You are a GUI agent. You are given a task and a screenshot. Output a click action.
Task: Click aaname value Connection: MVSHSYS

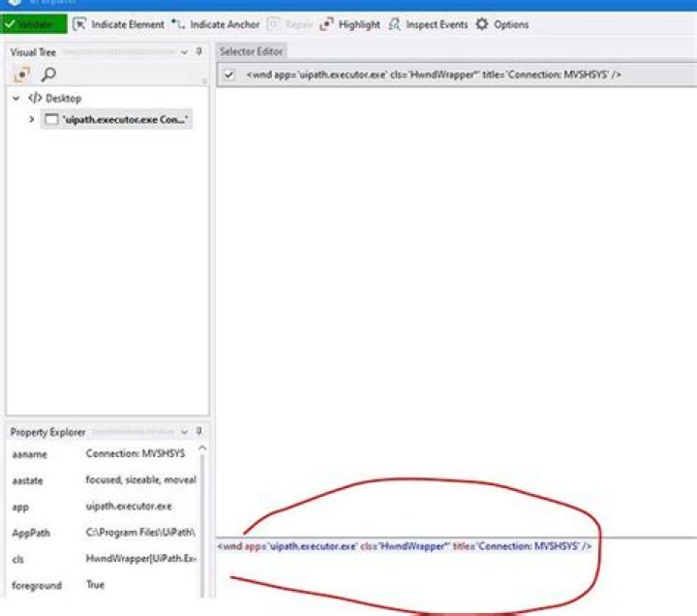tap(136, 453)
